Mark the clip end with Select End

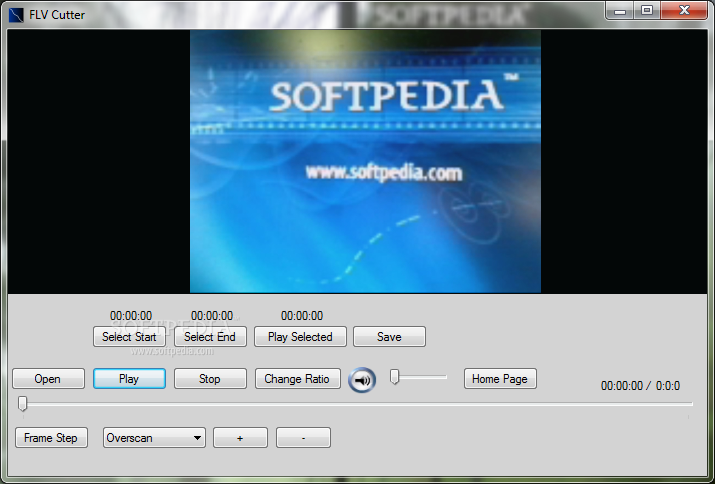pyautogui.click(x=210, y=337)
